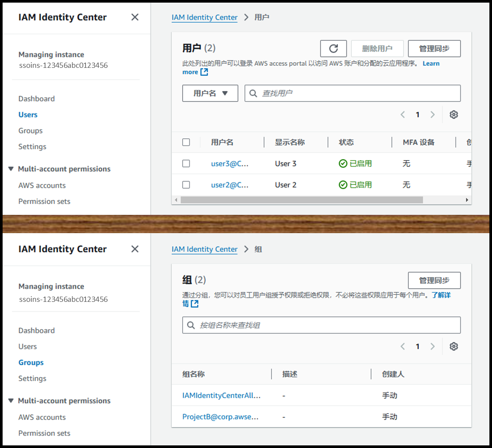Open Users in the lower sidebar
The height and width of the screenshot is (448, 492).
pyautogui.click(x=27, y=347)
